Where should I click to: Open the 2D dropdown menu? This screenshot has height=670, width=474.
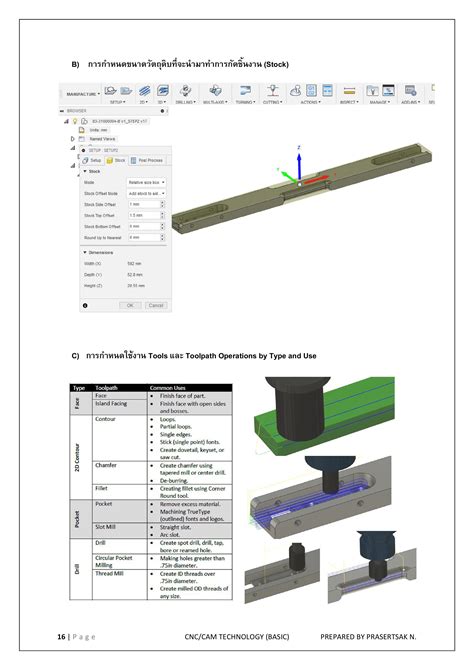tap(144, 103)
